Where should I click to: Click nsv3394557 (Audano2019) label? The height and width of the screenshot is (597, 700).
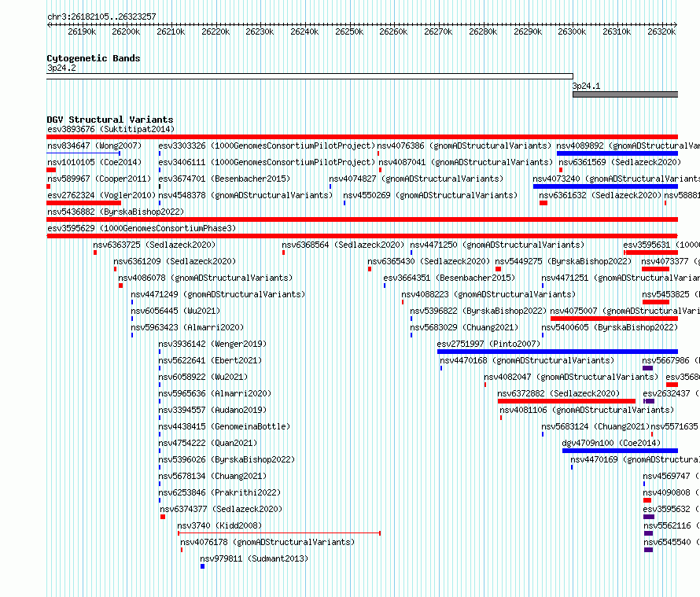[212, 411]
